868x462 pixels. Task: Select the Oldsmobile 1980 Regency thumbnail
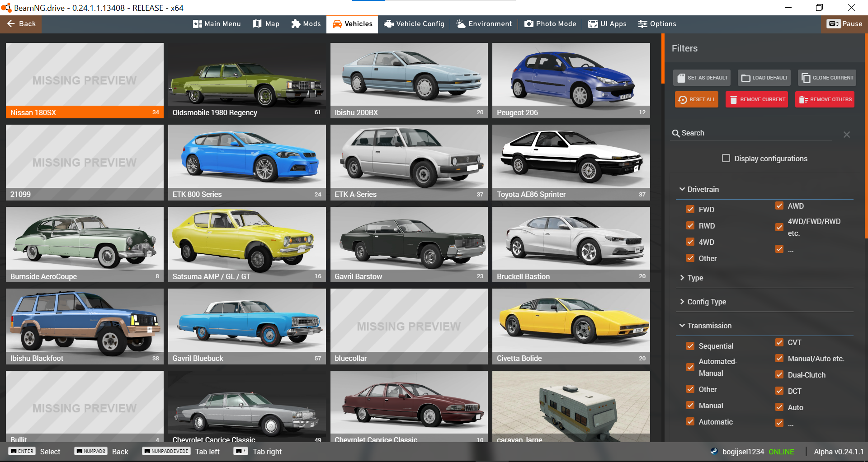[247, 80]
